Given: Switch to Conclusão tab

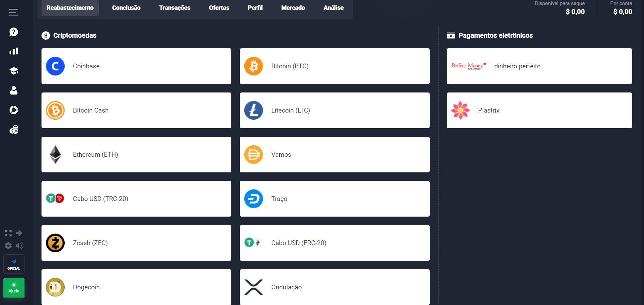Looking at the screenshot, I should click(x=126, y=8).
